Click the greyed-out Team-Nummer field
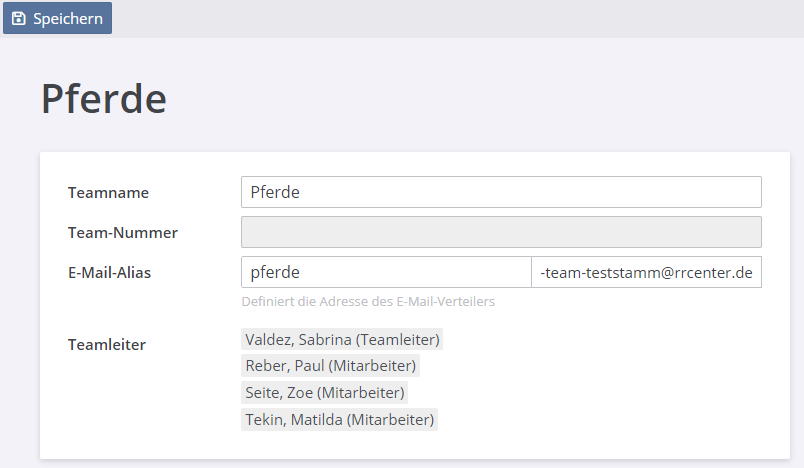Viewport: 804px width, 468px height. (x=501, y=232)
